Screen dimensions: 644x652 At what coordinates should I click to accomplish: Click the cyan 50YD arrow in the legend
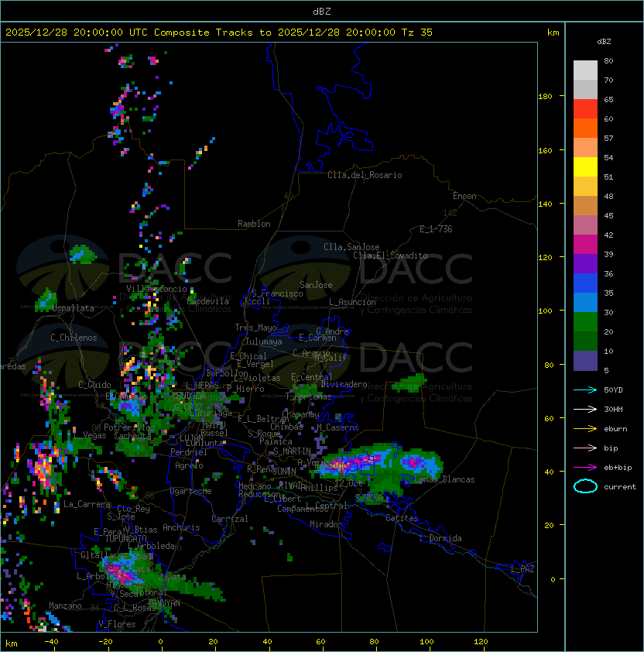click(x=585, y=390)
